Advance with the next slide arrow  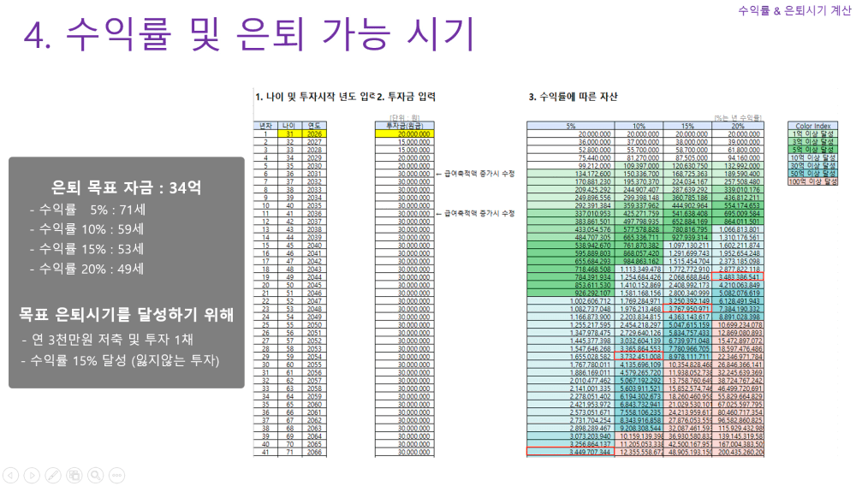[33, 476]
